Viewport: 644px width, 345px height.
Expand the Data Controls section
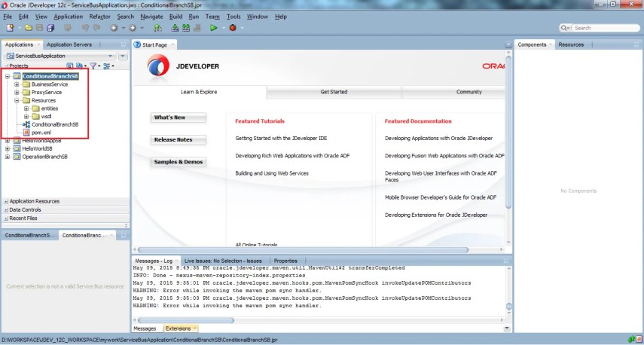pyautogui.click(x=6, y=210)
